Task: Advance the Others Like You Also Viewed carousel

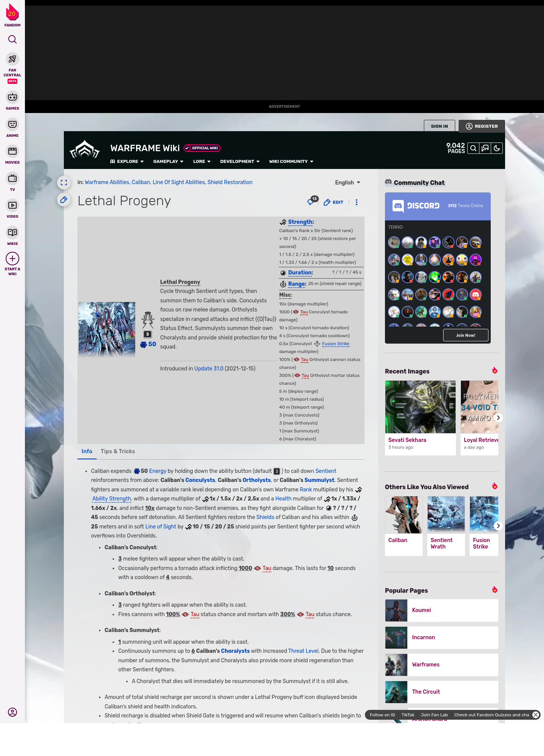Action: tap(498, 526)
